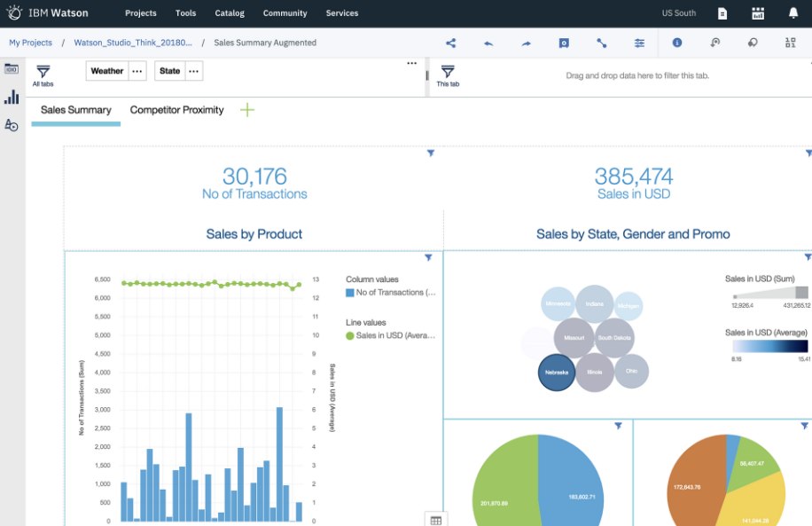
Task: Click filter icon on Sales by Product chart
Action: point(428,257)
